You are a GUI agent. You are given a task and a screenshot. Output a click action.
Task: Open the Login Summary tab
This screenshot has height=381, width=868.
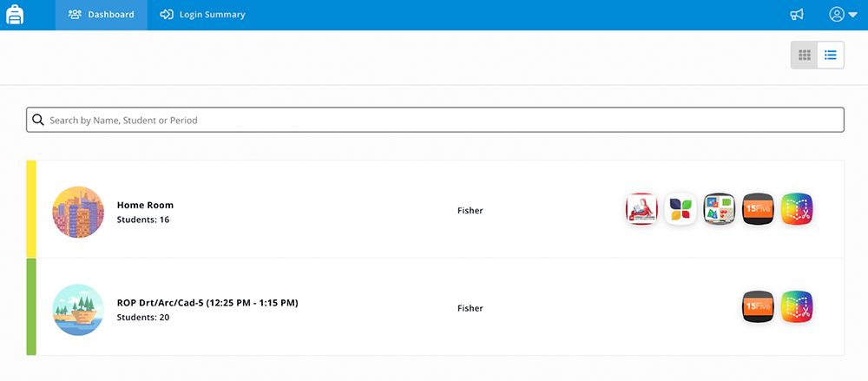[202, 15]
